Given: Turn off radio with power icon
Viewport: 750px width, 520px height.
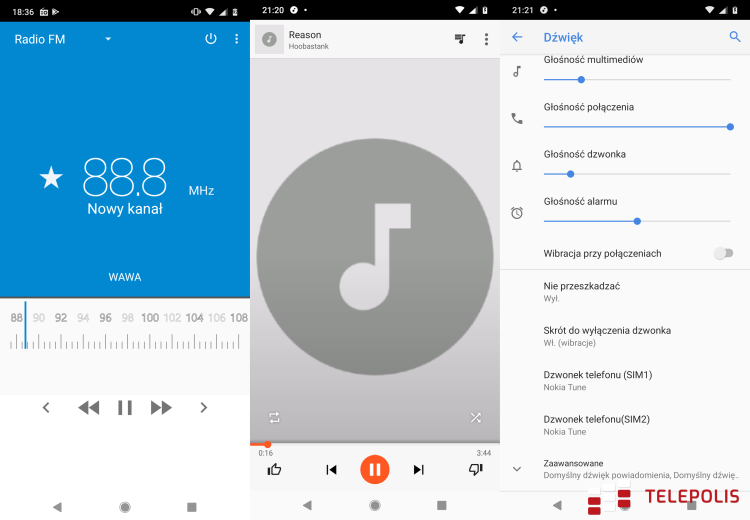Looking at the screenshot, I should coord(211,39).
